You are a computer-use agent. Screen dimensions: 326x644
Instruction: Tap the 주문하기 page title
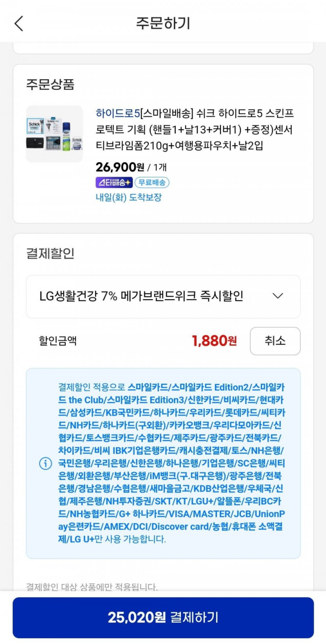pyautogui.click(x=163, y=23)
